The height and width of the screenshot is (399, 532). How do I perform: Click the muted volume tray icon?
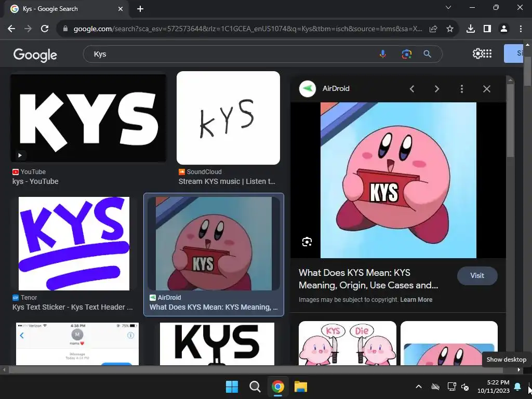pyautogui.click(x=465, y=387)
